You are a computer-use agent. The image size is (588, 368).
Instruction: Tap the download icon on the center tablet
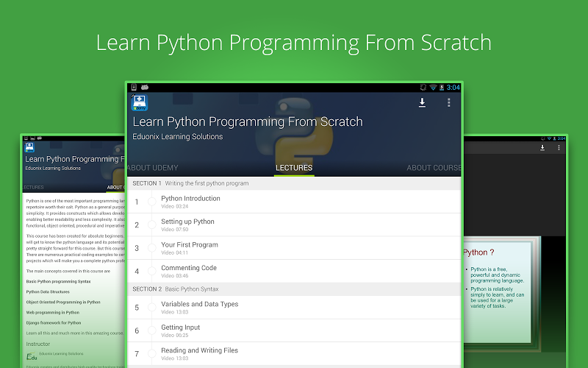(x=422, y=103)
